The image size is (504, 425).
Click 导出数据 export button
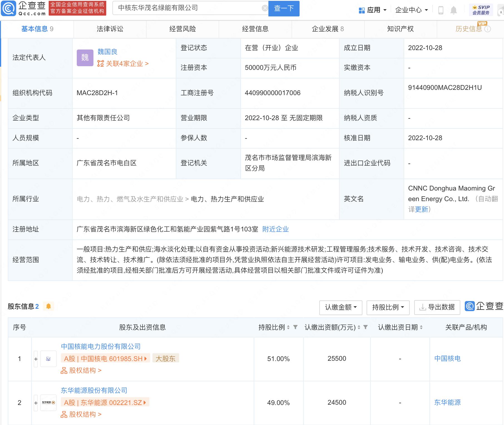tap(437, 307)
